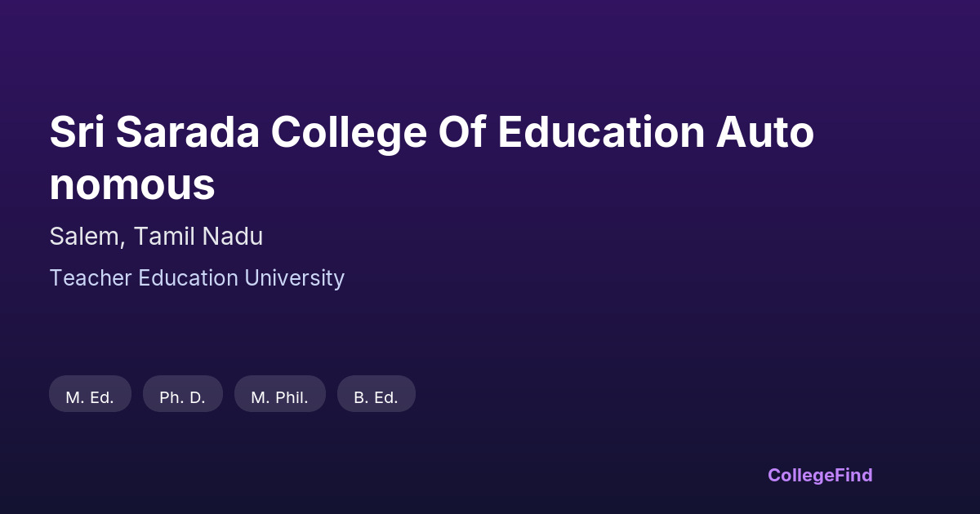Click the word Sri in the heading
The width and height of the screenshot is (980, 514).
tap(76, 132)
